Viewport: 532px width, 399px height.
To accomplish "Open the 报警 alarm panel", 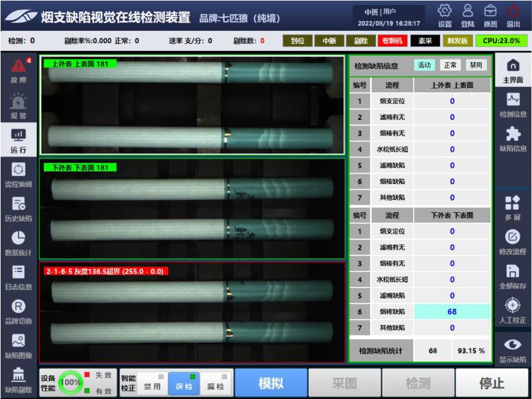I will (19, 106).
